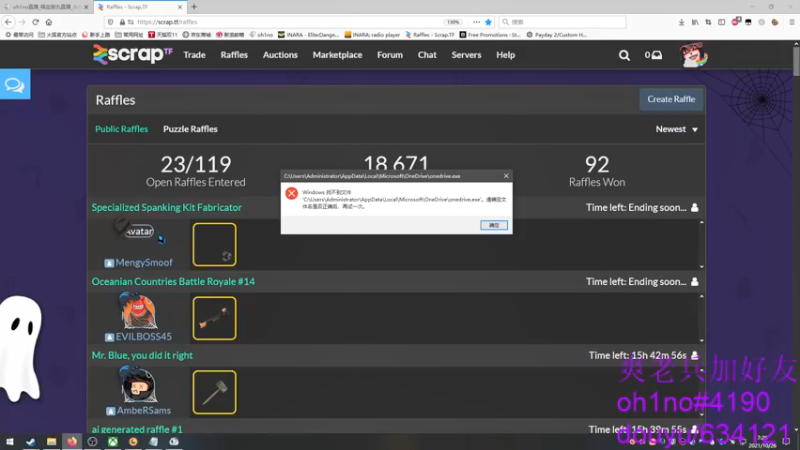Open Firefox from the taskbar
The width and height of the screenshot is (800, 450).
[72, 441]
